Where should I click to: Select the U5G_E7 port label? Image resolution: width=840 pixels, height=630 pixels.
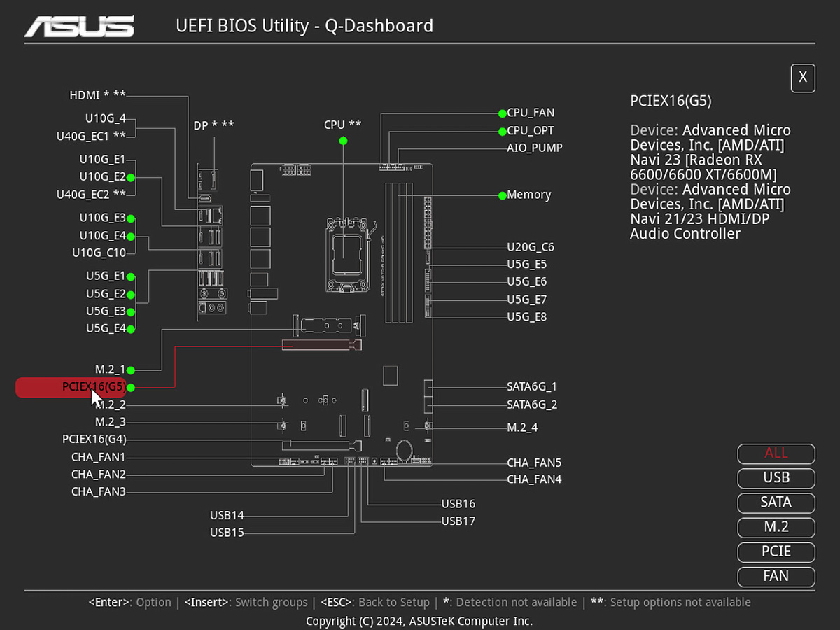pos(527,300)
